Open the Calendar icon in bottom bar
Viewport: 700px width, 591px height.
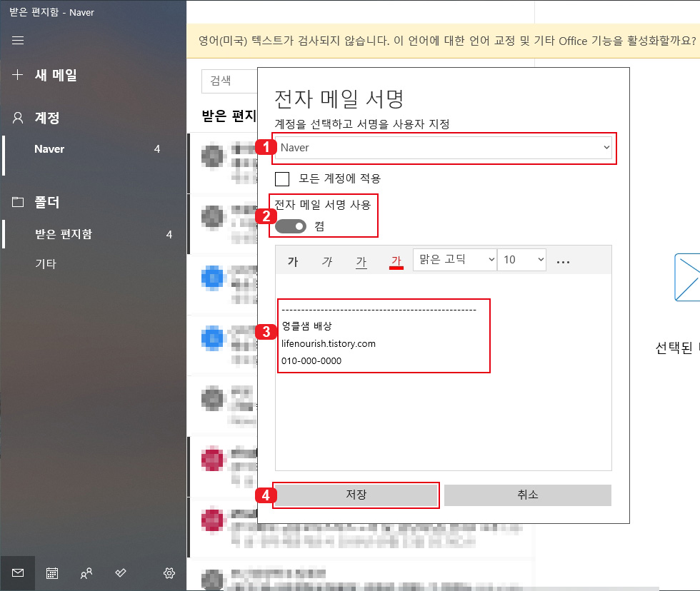point(52,573)
